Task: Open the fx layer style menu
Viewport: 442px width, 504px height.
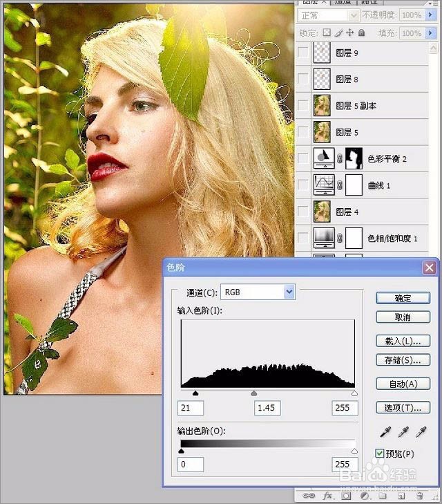Action: coord(327,496)
